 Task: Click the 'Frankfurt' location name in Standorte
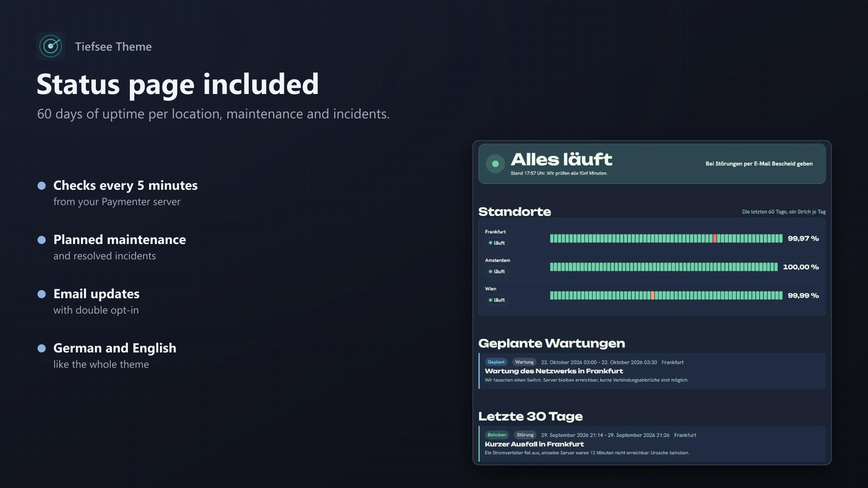click(495, 232)
